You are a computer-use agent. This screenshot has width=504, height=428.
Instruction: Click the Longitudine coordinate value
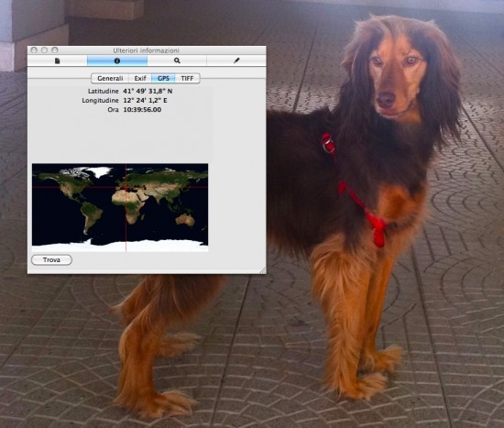(145, 100)
